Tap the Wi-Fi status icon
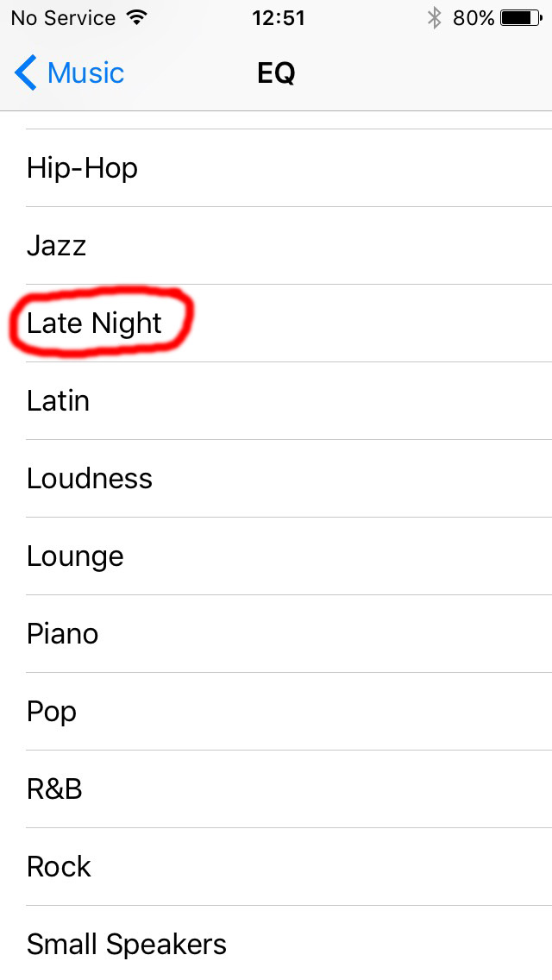Viewport: 552px width, 980px height. pos(135,18)
